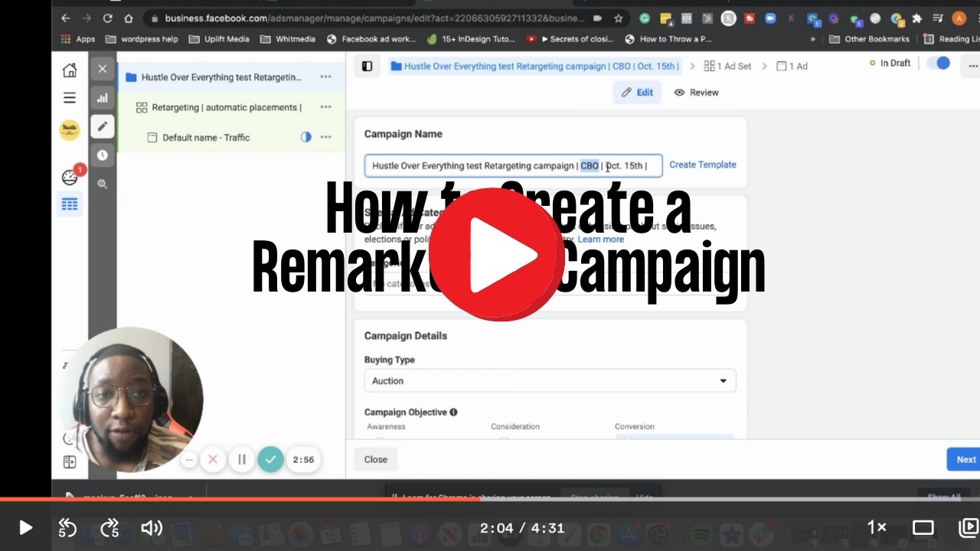Close the editing pane with X icon

tap(102, 69)
